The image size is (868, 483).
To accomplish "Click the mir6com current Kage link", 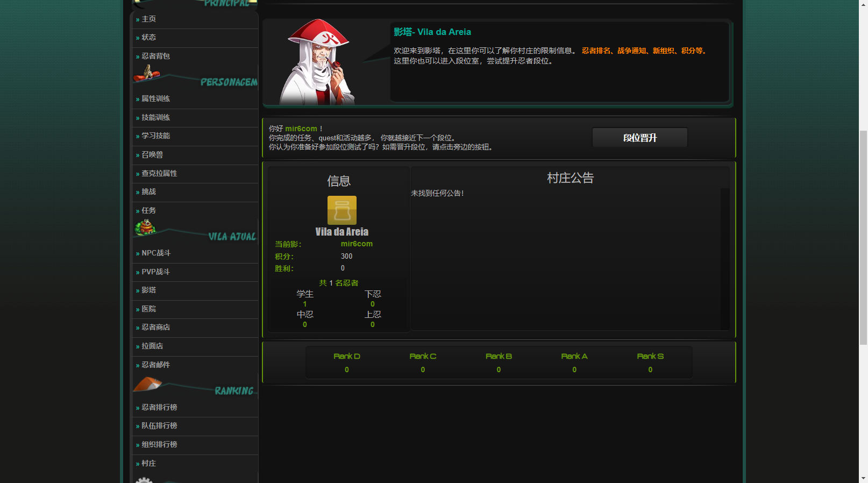I will pos(357,244).
